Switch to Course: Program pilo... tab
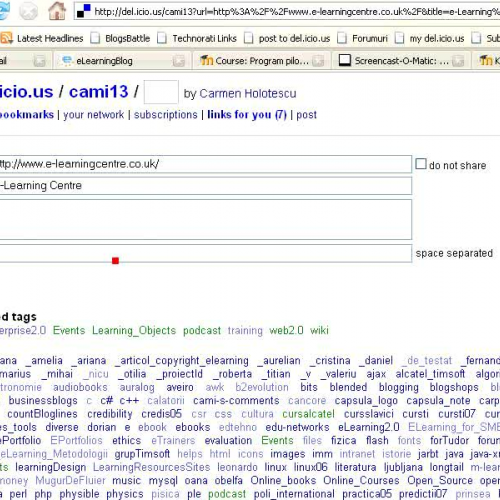The height and width of the screenshot is (500, 500). (261, 61)
